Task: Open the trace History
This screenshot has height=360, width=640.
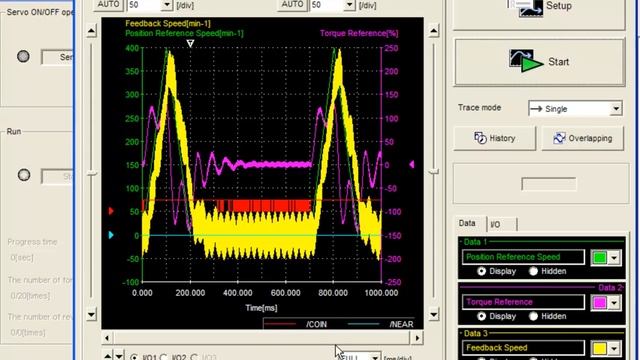Action: 495,138
